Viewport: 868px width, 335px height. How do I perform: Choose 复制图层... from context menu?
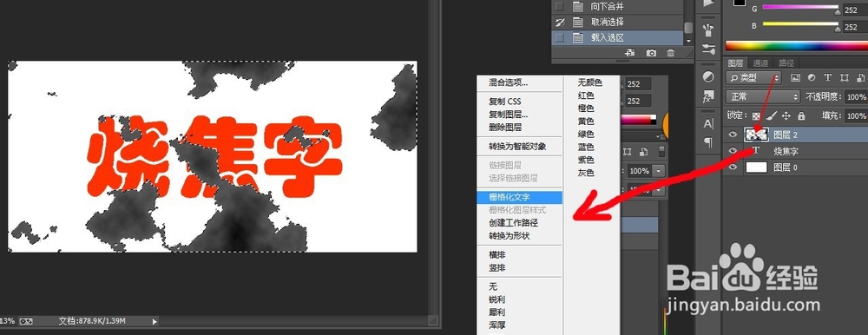[x=508, y=115]
